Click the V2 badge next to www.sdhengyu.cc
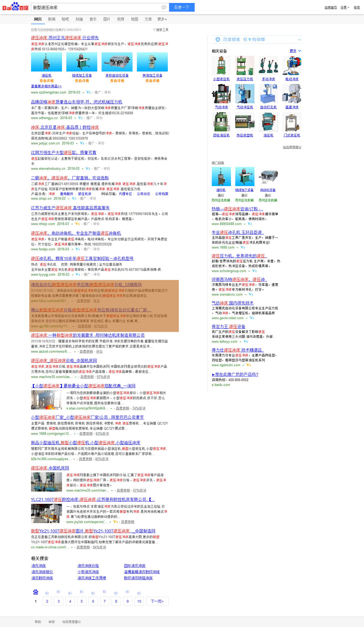This screenshot has height=627, width=364. (x=80, y=118)
